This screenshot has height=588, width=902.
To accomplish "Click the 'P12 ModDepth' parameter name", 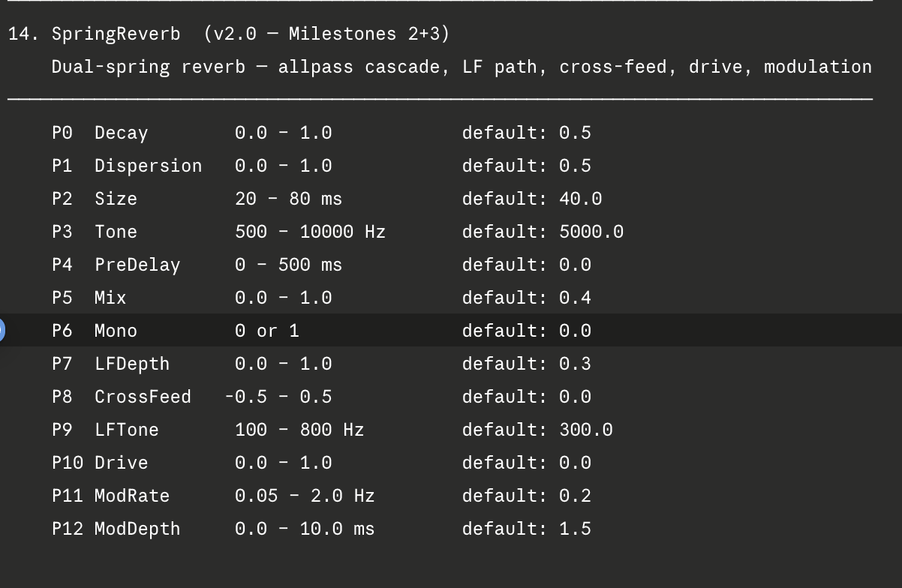I will pos(116,529).
